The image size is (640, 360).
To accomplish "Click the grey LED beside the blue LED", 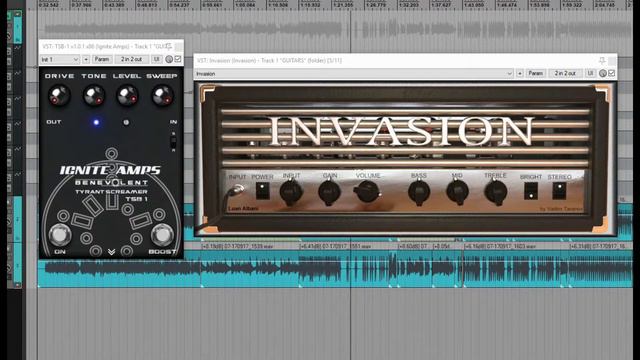I will click(x=126, y=122).
